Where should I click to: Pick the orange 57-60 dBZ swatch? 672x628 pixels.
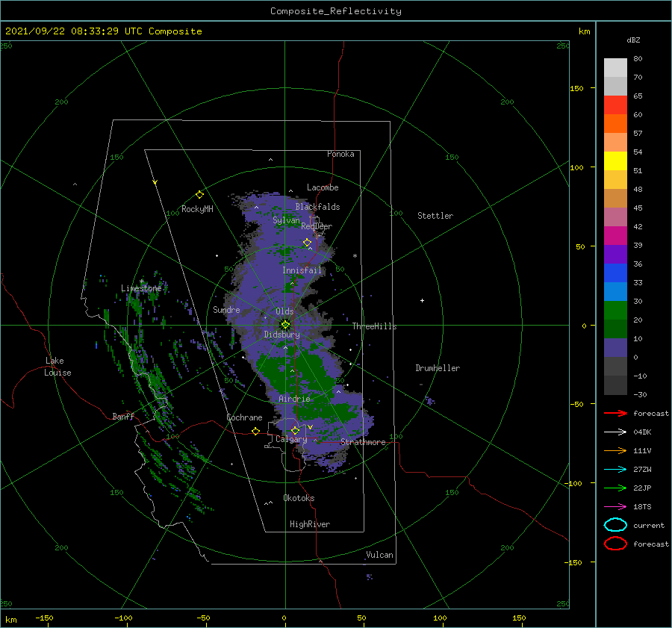(x=615, y=124)
